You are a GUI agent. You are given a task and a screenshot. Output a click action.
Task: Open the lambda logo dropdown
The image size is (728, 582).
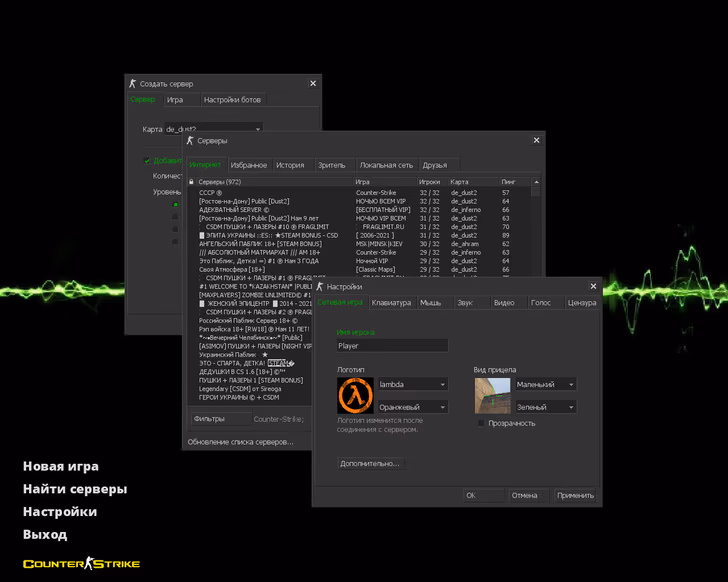(x=413, y=385)
